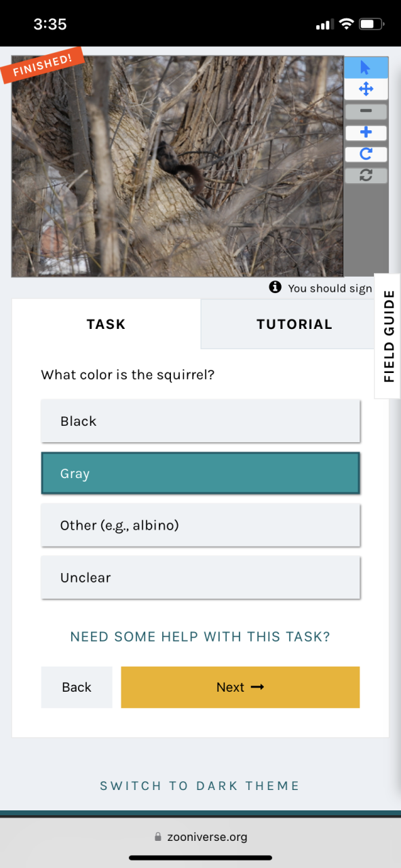
Task: Select the pointer annotate tool
Action: [366, 68]
